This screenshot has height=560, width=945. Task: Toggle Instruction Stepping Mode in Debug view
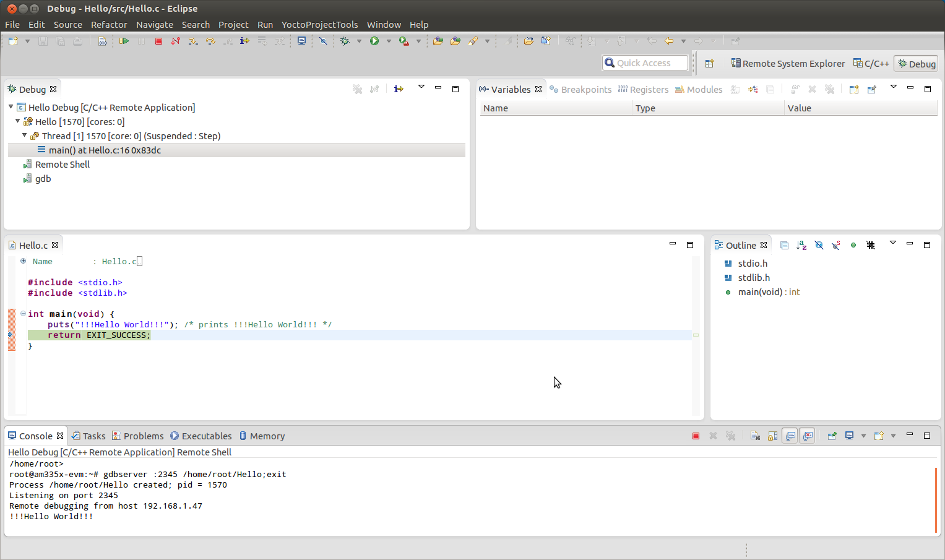pyautogui.click(x=399, y=89)
